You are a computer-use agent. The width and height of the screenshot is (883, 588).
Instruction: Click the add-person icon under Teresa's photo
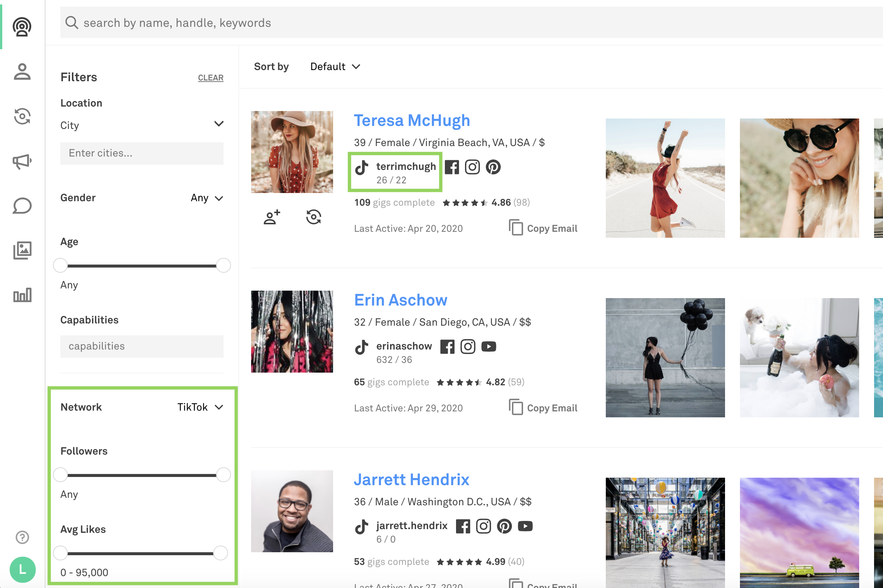tap(272, 217)
